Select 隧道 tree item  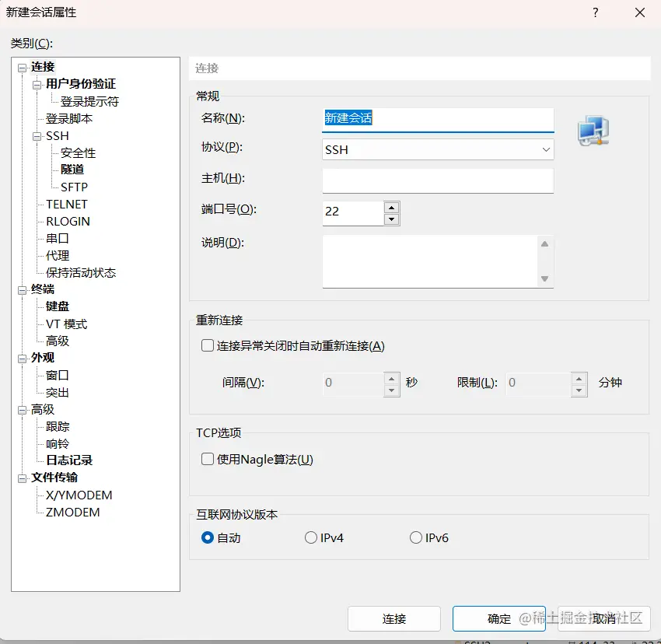pyautogui.click(x=72, y=170)
